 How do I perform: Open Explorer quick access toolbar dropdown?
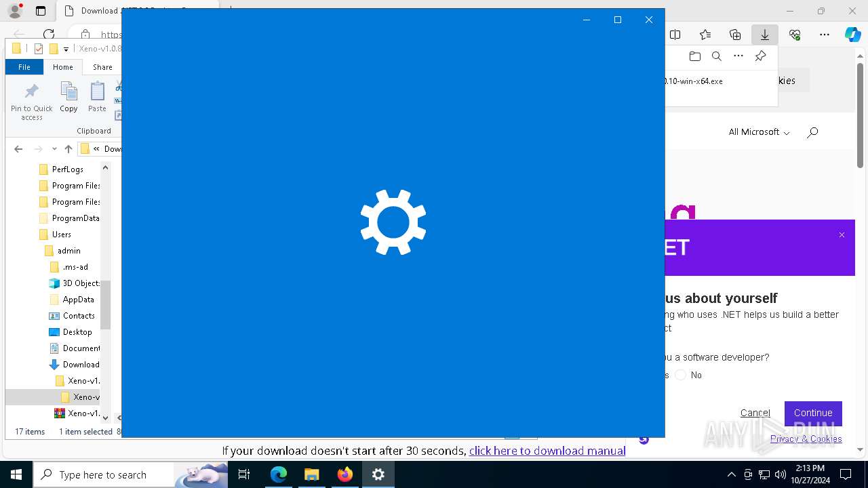click(x=66, y=49)
